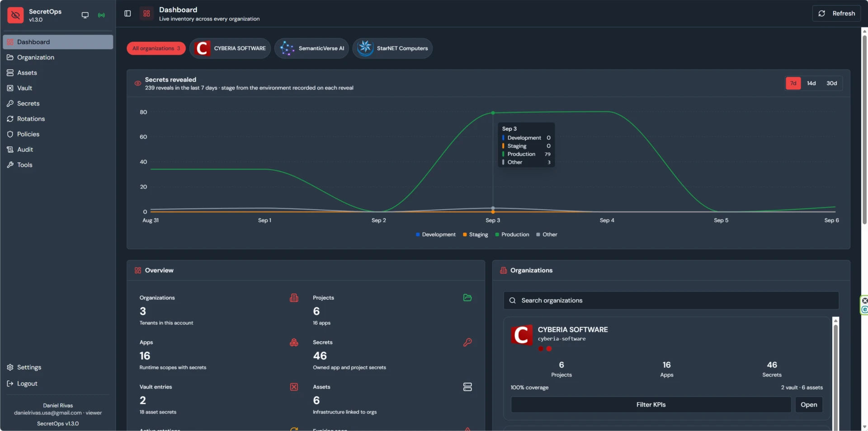This screenshot has height=431, width=868.
Task: Select the 14d time range
Action: click(x=811, y=83)
